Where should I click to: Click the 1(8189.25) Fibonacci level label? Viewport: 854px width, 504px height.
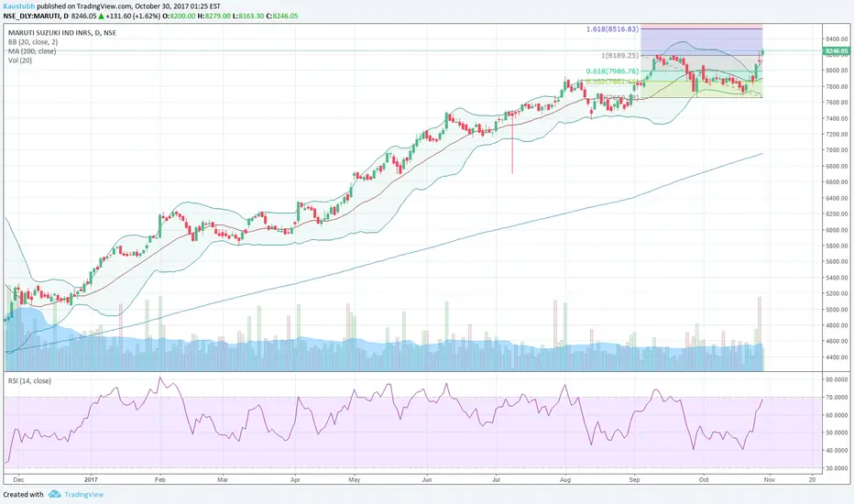point(619,56)
